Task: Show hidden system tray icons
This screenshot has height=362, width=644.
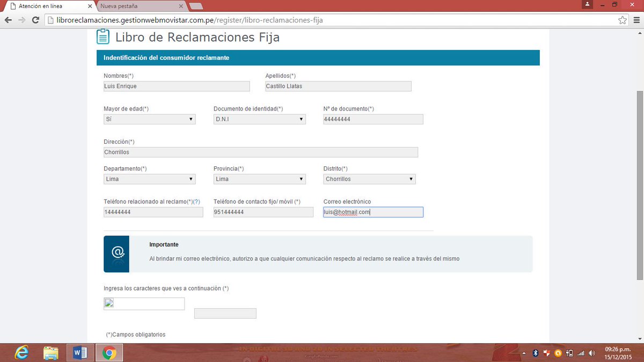Action: click(x=524, y=353)
